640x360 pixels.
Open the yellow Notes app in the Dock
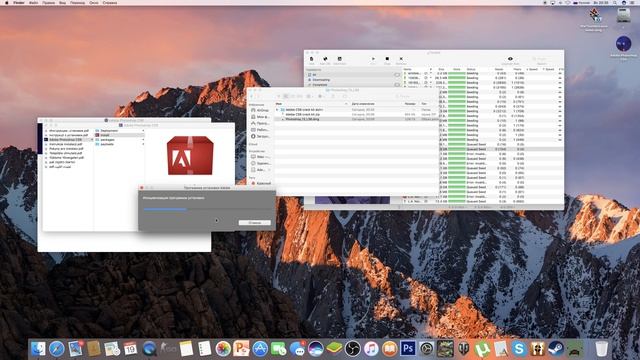point(186,349)
